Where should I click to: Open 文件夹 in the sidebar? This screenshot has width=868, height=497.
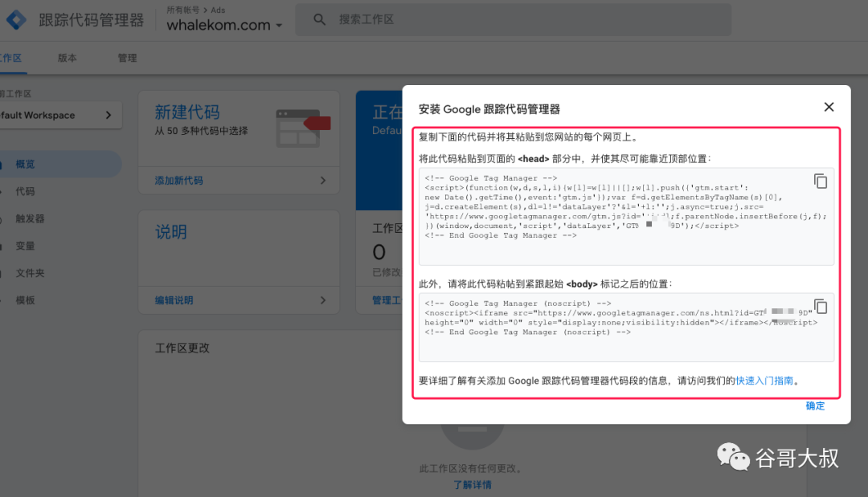31,273
